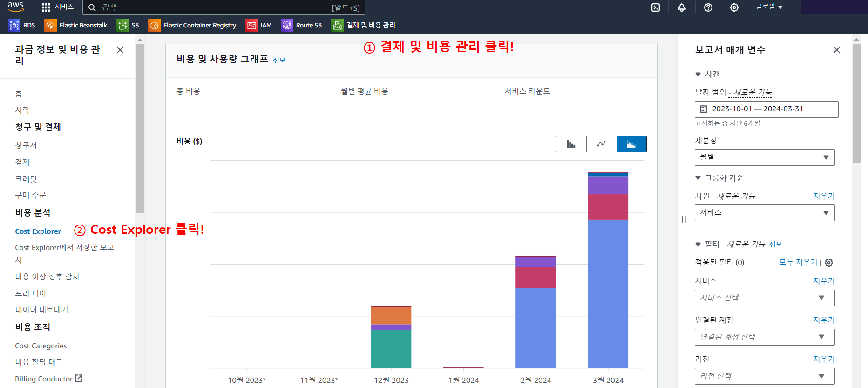
Task: Click blue segment of 3월 2024 bar
Action: coord(608,294)
